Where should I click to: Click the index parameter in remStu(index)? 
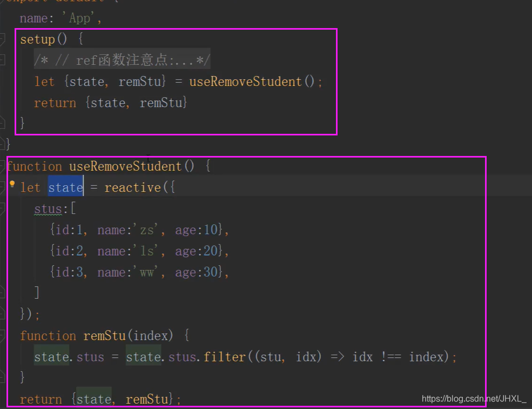(x=150, y=336)
